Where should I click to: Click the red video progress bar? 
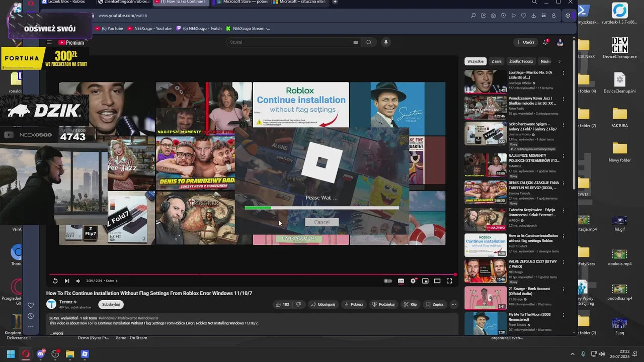point(253,275)
